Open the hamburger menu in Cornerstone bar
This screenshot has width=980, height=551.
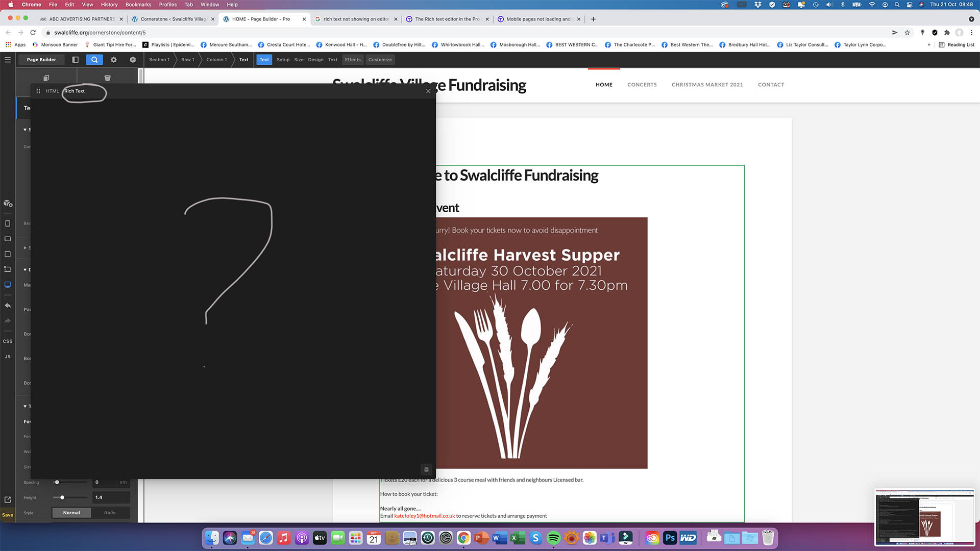click(8, 60)
